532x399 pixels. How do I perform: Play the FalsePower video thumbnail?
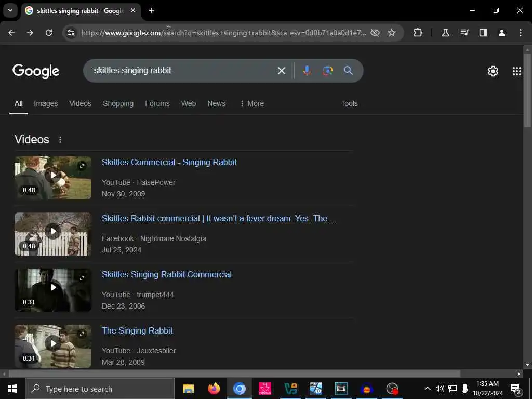[53, 178]
